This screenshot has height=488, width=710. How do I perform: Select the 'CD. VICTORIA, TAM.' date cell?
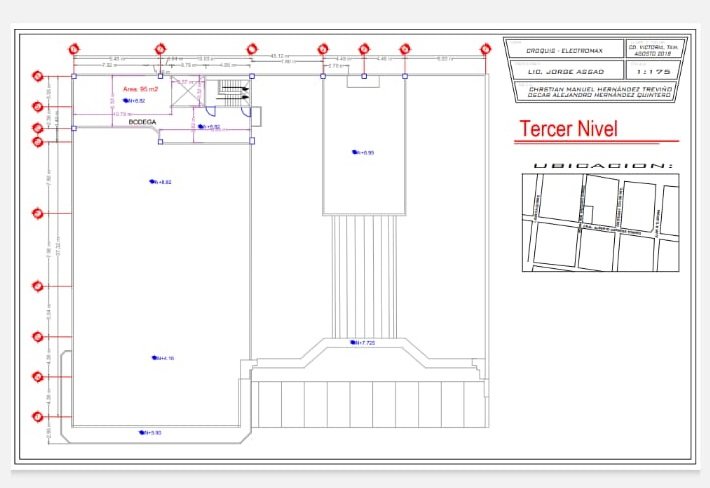pyautogui.click(x=651, y=49)
